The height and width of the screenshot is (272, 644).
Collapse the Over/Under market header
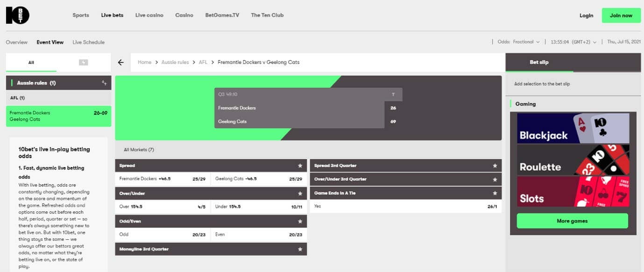coord(211,193)
